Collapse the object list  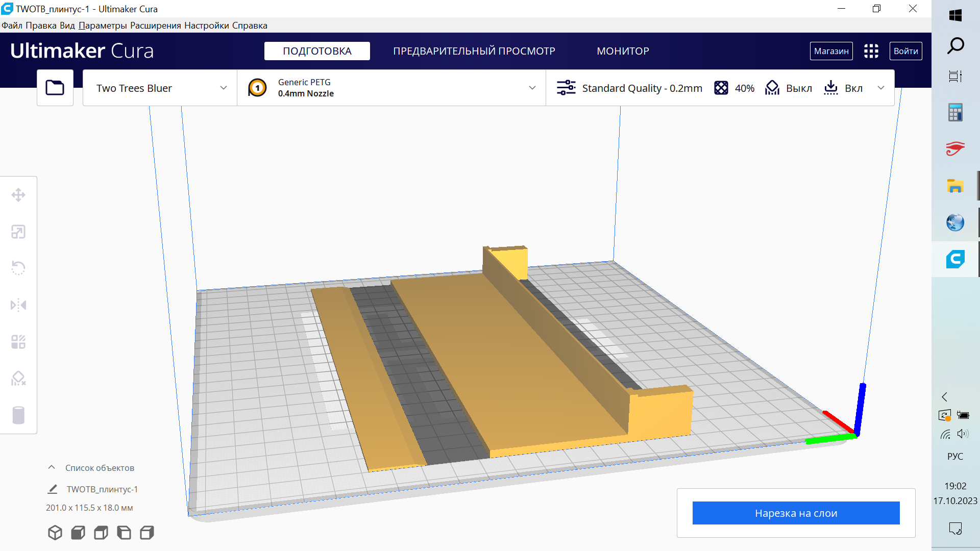52,467
